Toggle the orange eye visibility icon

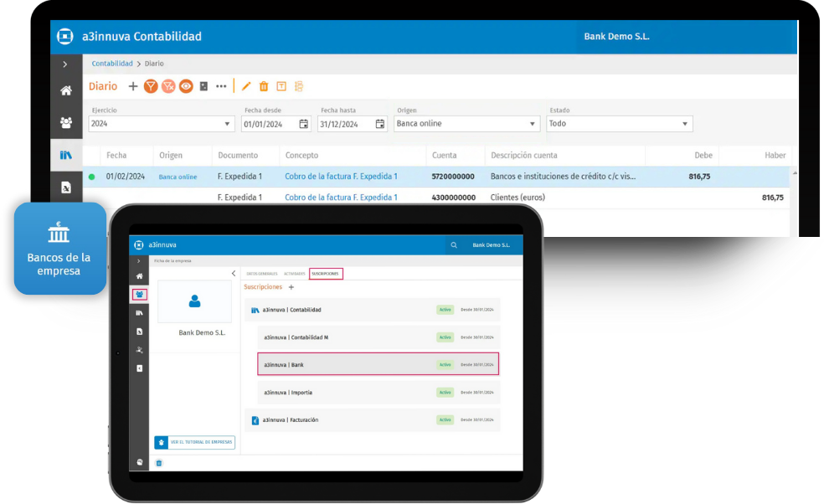(186, 86)
